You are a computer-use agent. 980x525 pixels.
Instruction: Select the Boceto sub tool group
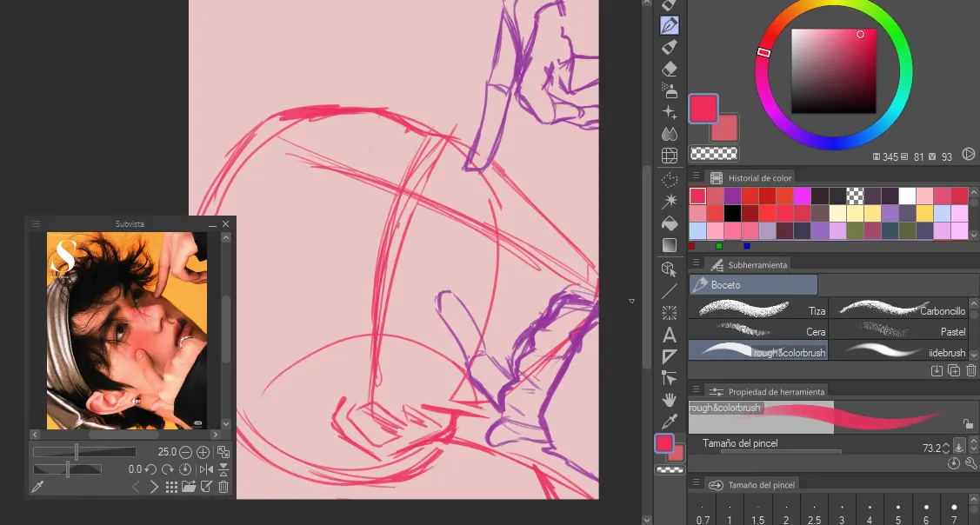[x=753, y=285]
